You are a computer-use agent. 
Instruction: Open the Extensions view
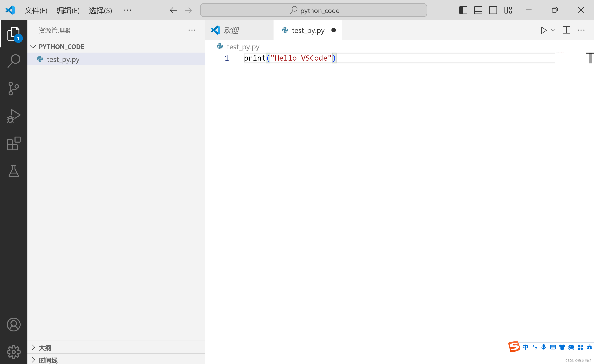pos(14,144)
